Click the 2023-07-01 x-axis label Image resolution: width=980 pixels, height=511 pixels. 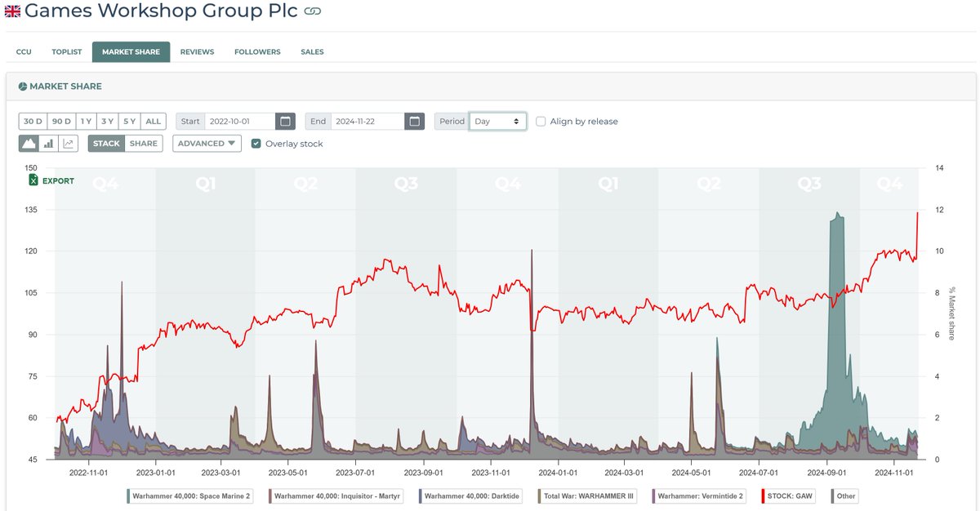tap(356, 472)
